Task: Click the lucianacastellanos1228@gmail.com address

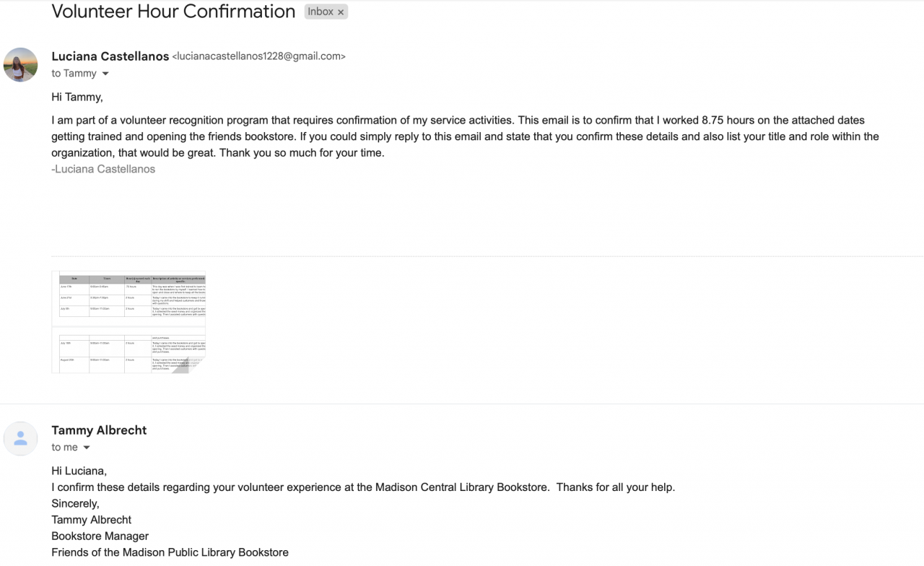Action: [x=258, y=56]
